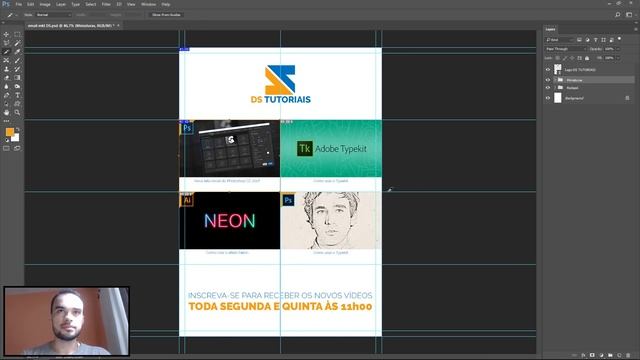The image size is (640, 360).
Task: Select the Rectangular Marquee tool
Action: click(17, 34)
